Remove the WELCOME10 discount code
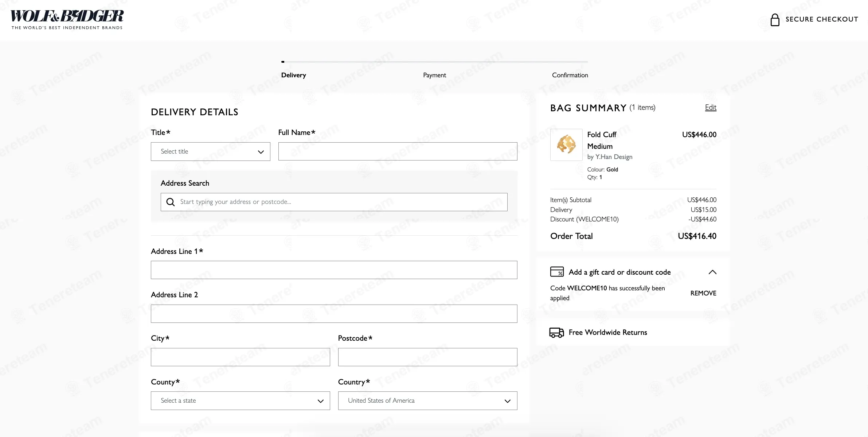 [703, 293]
